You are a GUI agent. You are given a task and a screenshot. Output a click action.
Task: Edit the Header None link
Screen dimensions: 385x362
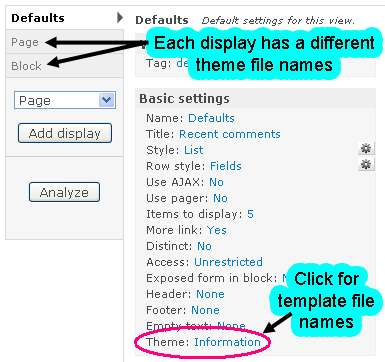[x=210, y=294]
